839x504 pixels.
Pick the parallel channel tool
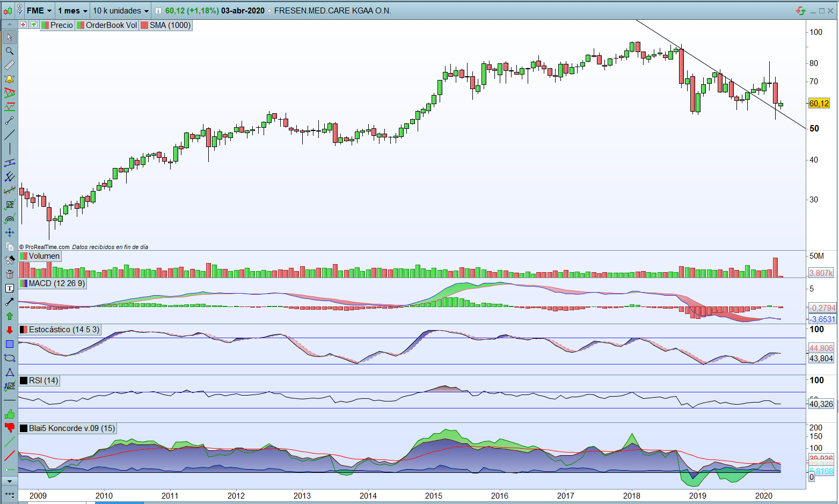(9, 163)
